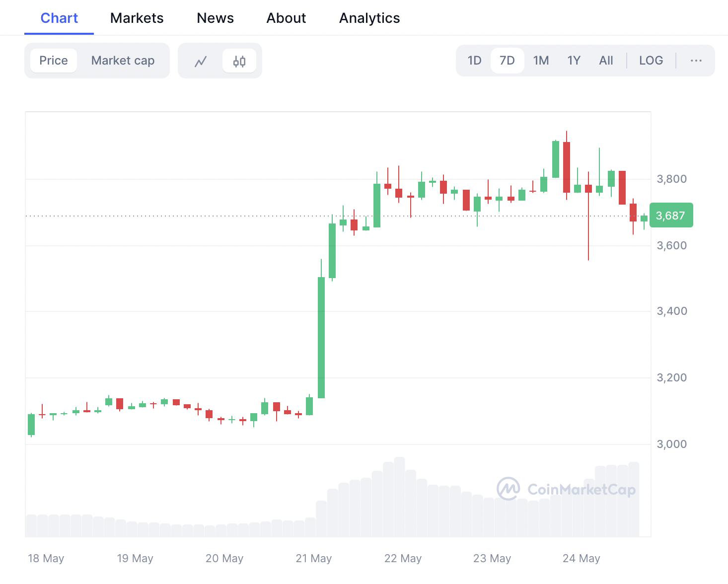Toggle Market cap view
The width and height of the screenshot is (728, 584).
coord(123,61)
